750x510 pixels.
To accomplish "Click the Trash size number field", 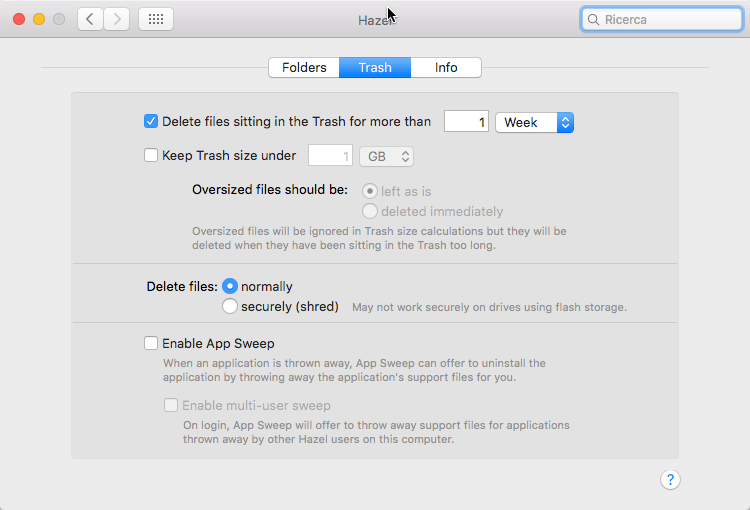I will click(331, 155).
